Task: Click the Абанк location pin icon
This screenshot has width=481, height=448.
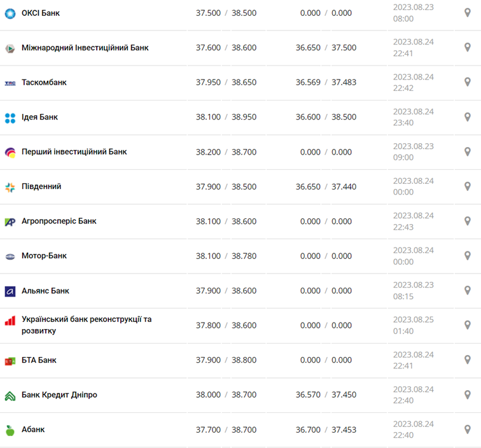Action: click(x=467, y=430)
